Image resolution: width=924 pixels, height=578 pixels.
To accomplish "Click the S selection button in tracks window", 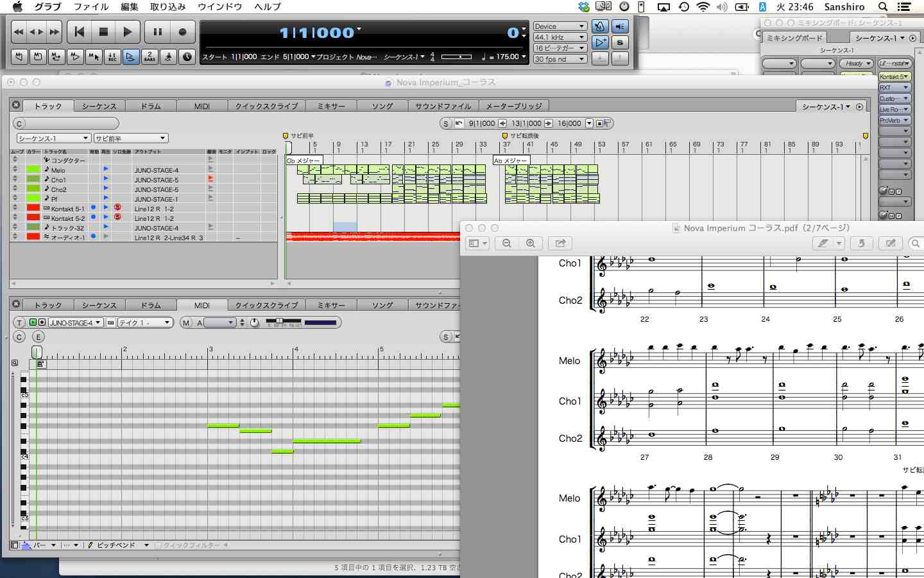I will point(446,123).
